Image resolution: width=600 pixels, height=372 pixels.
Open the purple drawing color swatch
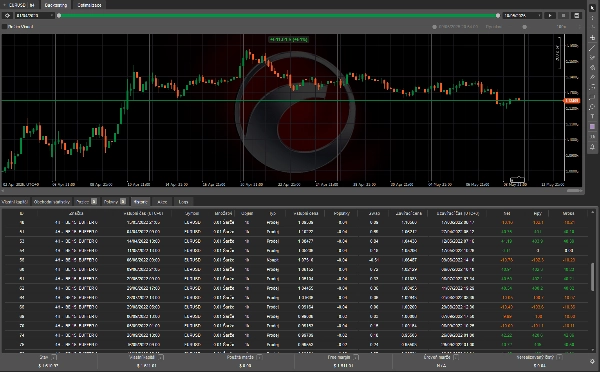592,127
